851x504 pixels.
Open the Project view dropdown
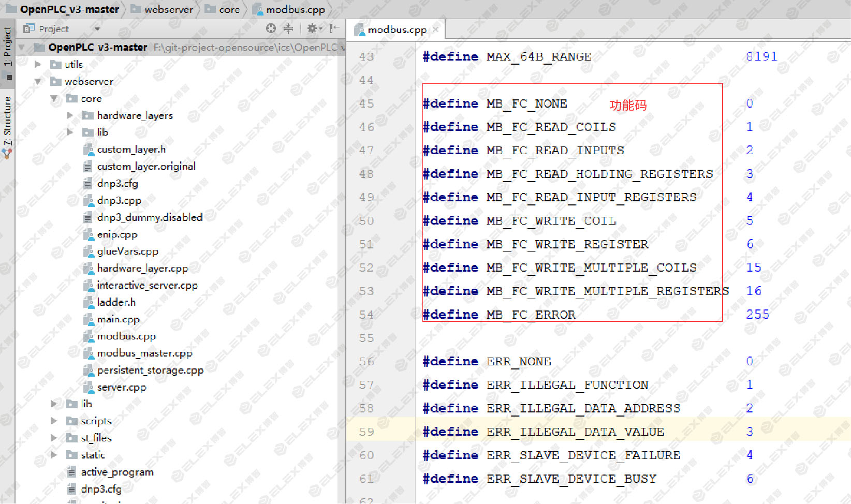click(x=97, y=29)
